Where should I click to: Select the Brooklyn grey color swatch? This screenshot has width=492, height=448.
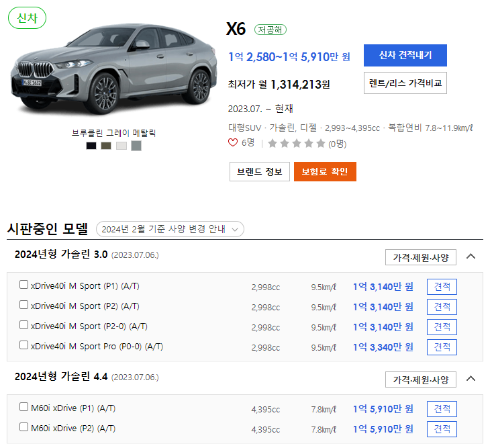pyautogui.click(x=136, y=146)
